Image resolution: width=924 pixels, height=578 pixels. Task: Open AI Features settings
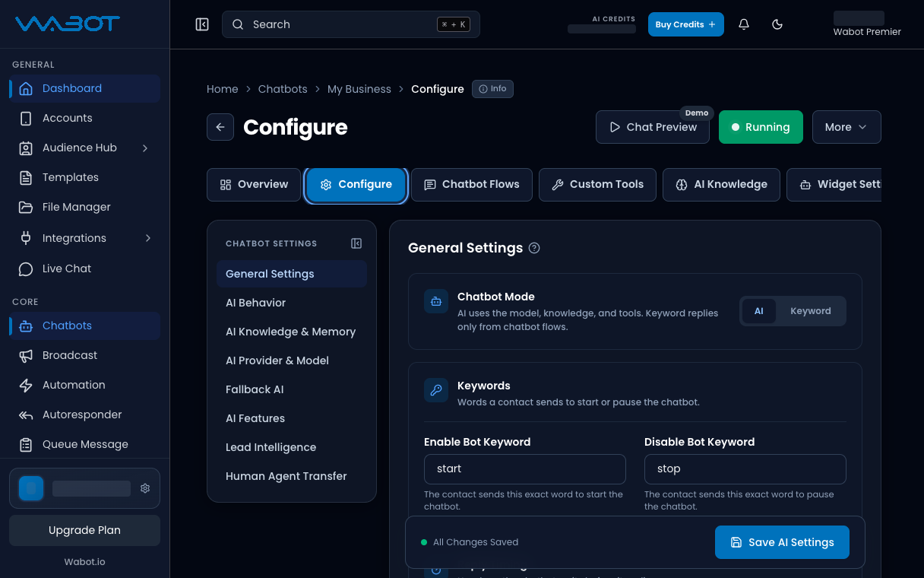pyautogui.click(x=292, y=418)
